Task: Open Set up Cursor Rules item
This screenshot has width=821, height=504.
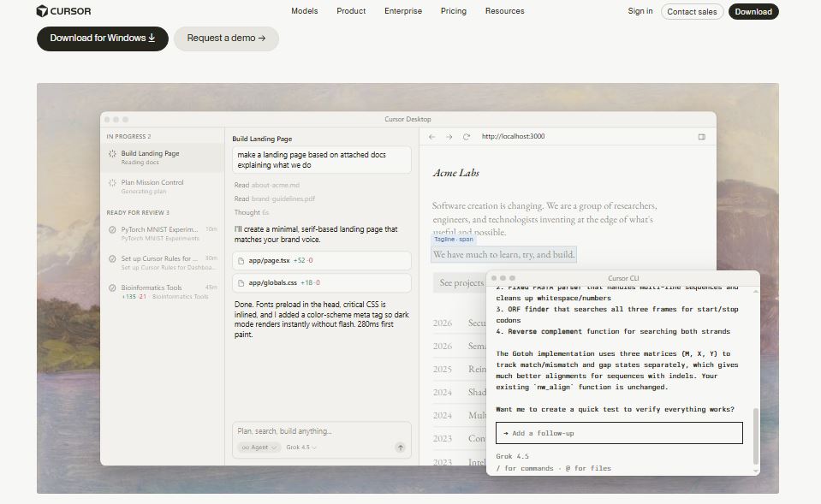Action: click(x=163, y=263)
